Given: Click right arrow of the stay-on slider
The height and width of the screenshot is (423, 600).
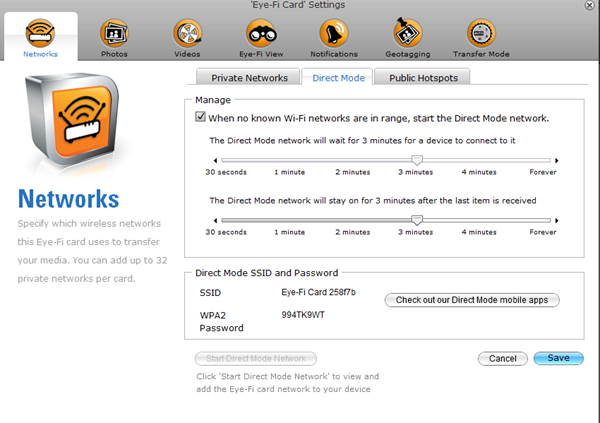Looking at the screenshot, I should pos(557,220).
